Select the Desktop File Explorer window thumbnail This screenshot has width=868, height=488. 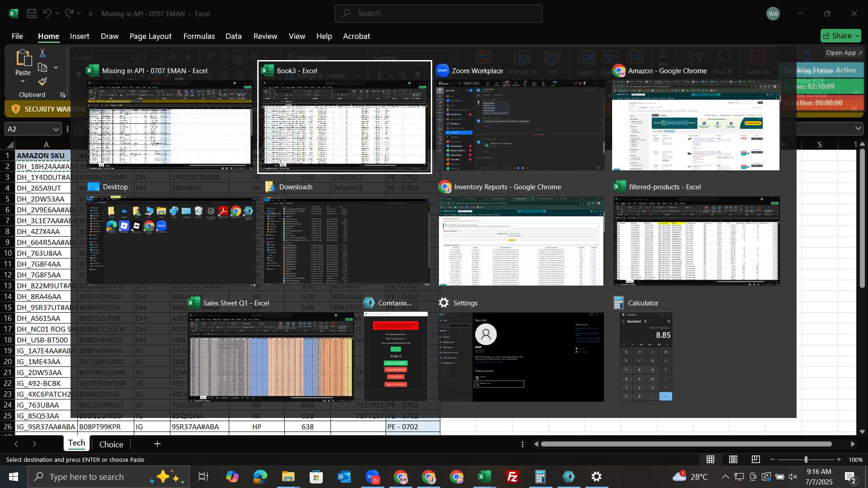(171, 234)
